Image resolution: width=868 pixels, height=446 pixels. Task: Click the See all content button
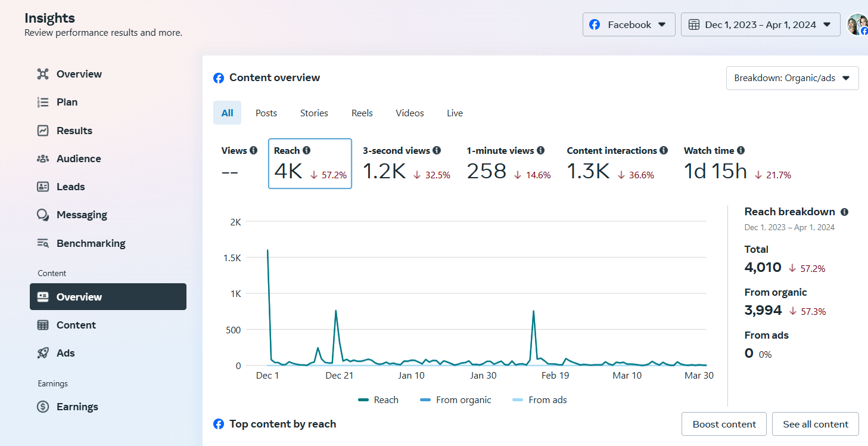pyautogui.click(x=815, y=424)
